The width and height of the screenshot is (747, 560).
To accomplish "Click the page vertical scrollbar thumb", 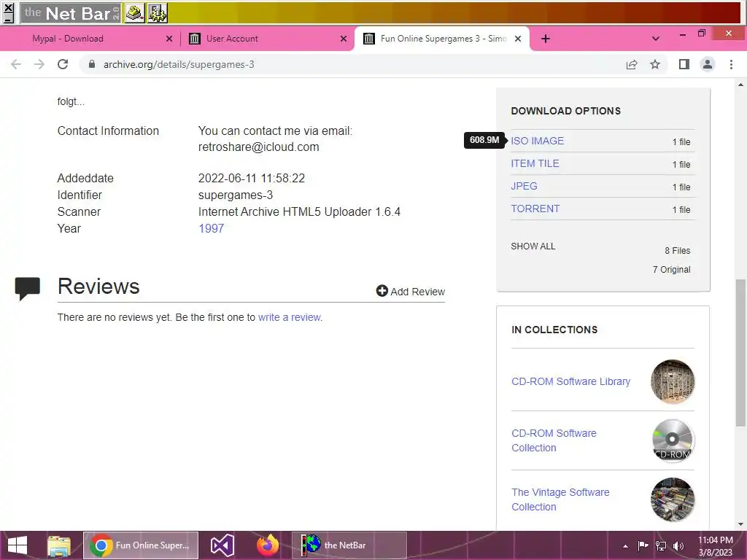I will coord(740,352).
